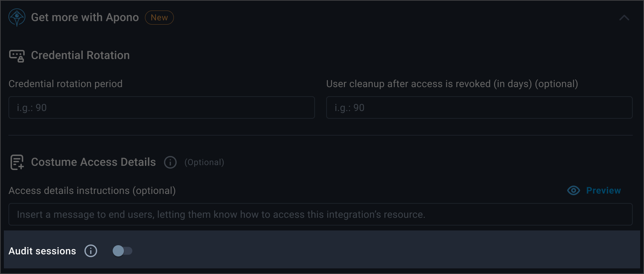Click the New badge

159,18
